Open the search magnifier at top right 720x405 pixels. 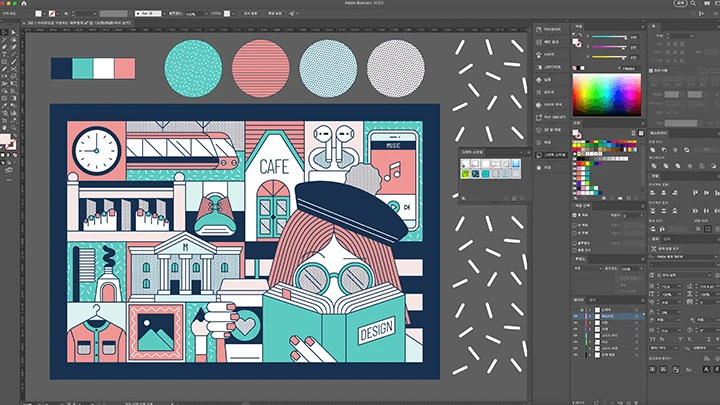(x=693, y=3)
